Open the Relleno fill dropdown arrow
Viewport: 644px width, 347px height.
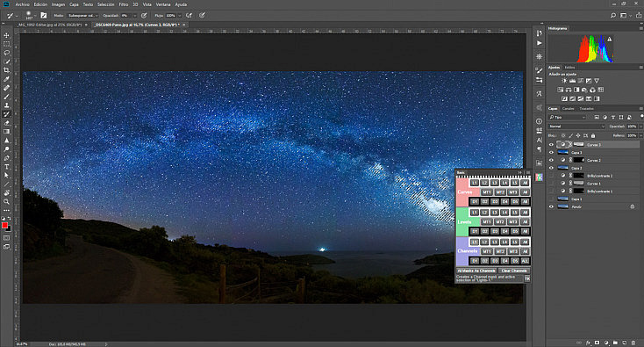click(x=640, y=135)
